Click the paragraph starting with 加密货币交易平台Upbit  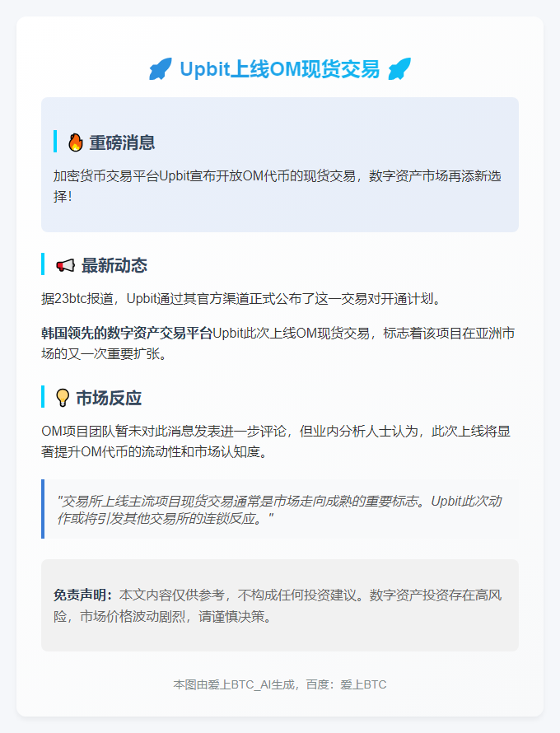coord(278,186)
